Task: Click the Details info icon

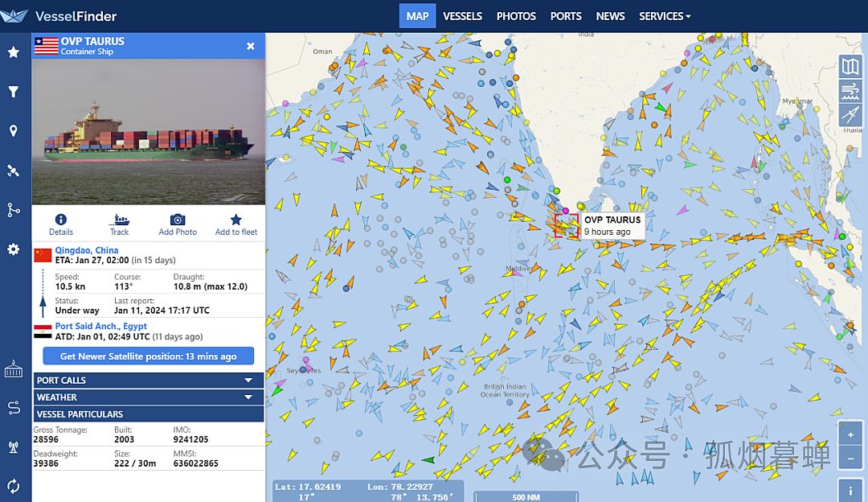Action: click(x=61, y=220)
